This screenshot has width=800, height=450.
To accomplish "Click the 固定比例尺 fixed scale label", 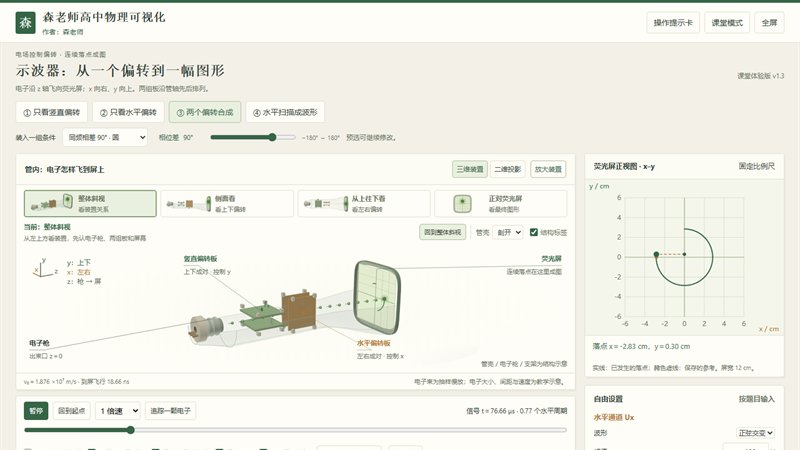I will [x=757, y=166].
